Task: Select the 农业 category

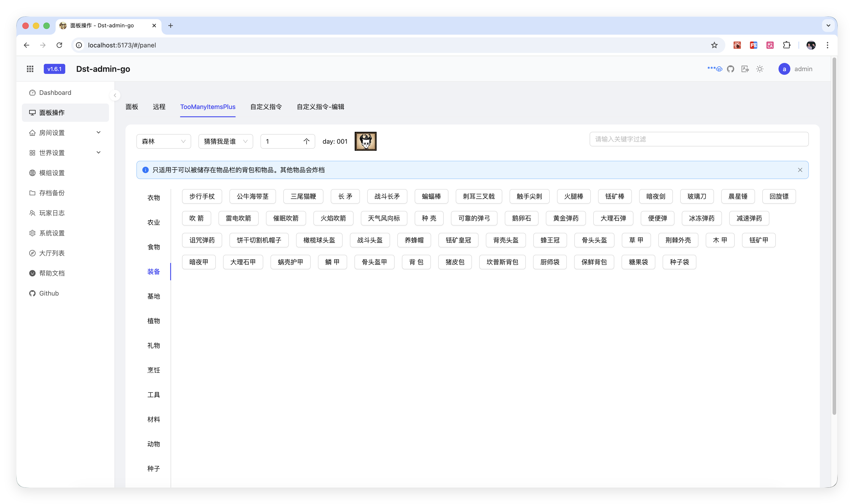Action: pyautogui.click(x=154, y=222)
